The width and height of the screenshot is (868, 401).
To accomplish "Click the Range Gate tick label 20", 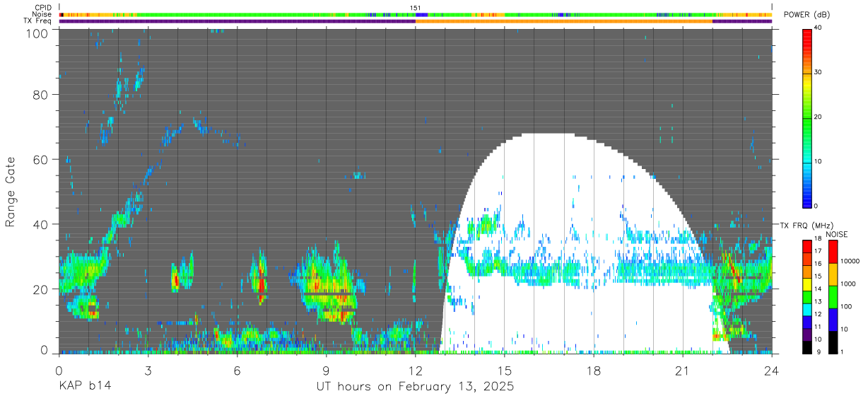I will (42, 289).
